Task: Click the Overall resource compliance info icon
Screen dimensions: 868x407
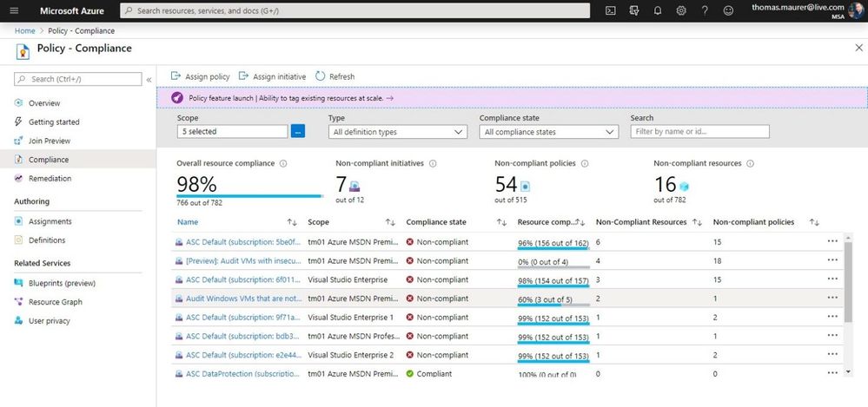Action: coord(283,164)
